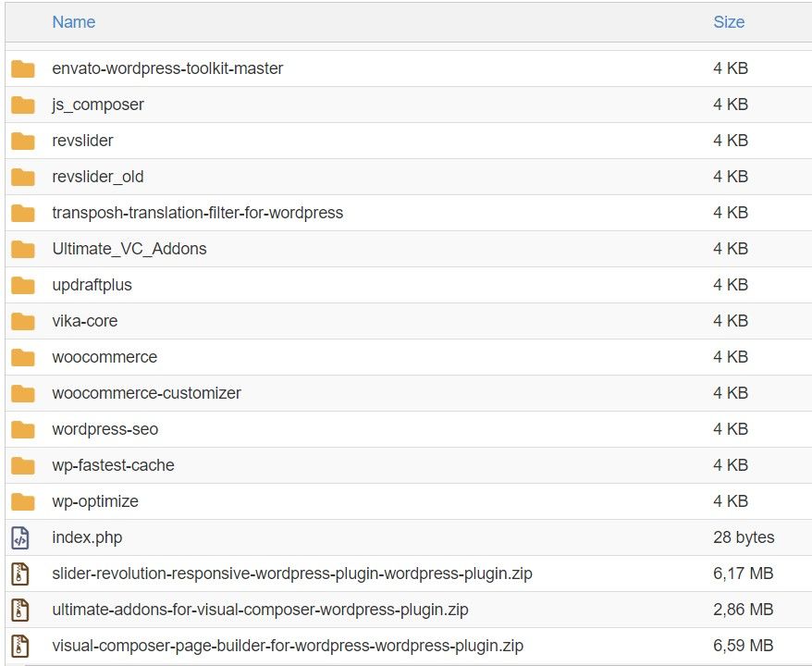Click the js_composer folder icon

coord(23,105)
